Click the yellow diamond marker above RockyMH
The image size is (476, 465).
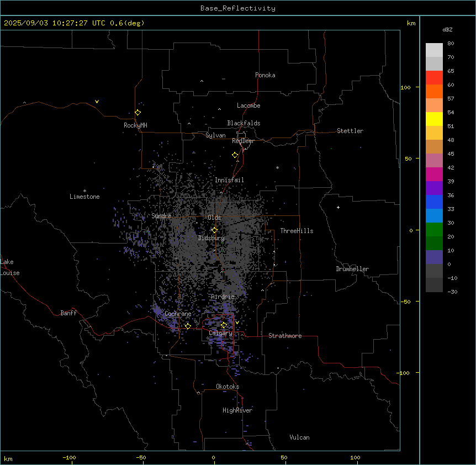point(138,113)
